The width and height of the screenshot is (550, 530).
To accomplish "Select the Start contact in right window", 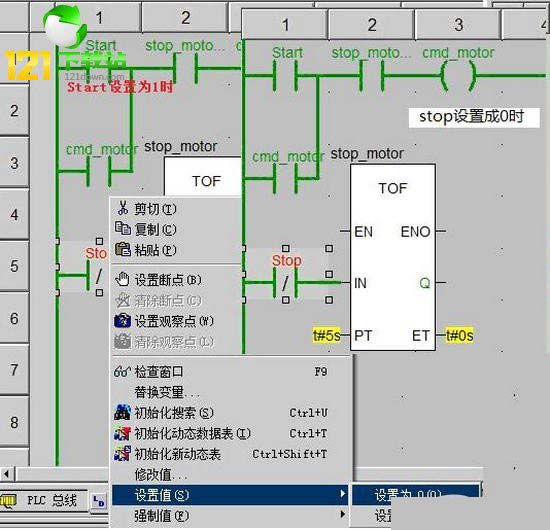I will tap(286, 75).
